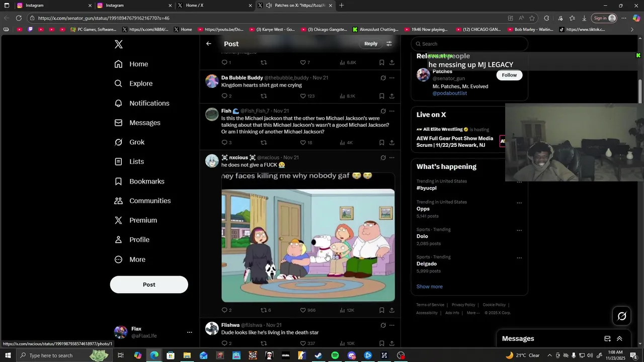
Task: Click Sign in browser profile button
Action: [604, 18]
